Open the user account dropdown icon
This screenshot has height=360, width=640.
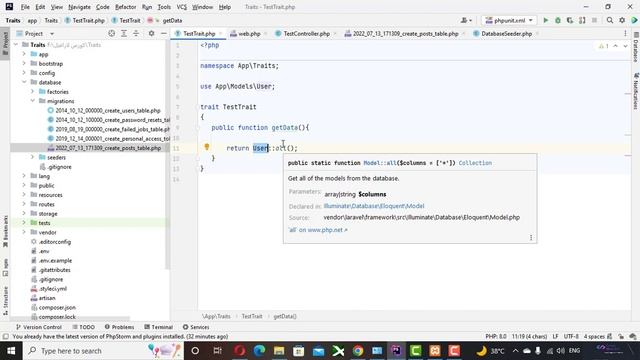click(466, 20)
